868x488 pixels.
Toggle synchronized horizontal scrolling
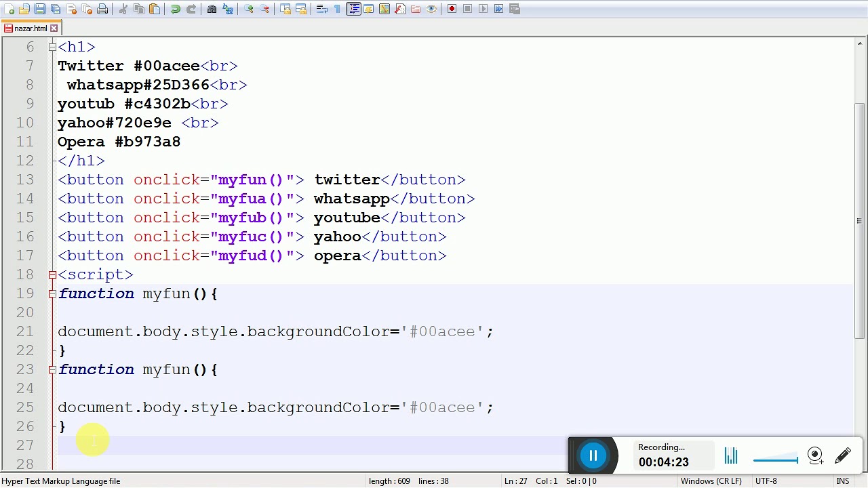coord(301,9)
